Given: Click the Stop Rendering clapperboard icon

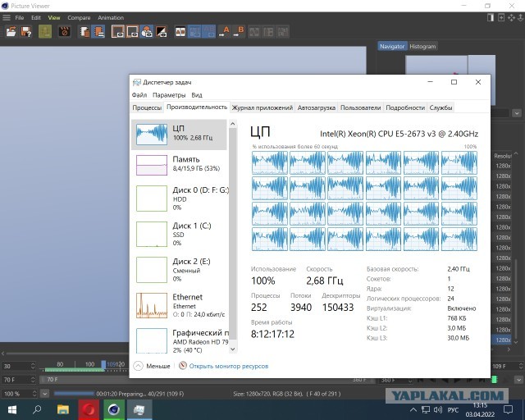Looking at the screenshot, I should pyautogui.click(x=64, y=32).
